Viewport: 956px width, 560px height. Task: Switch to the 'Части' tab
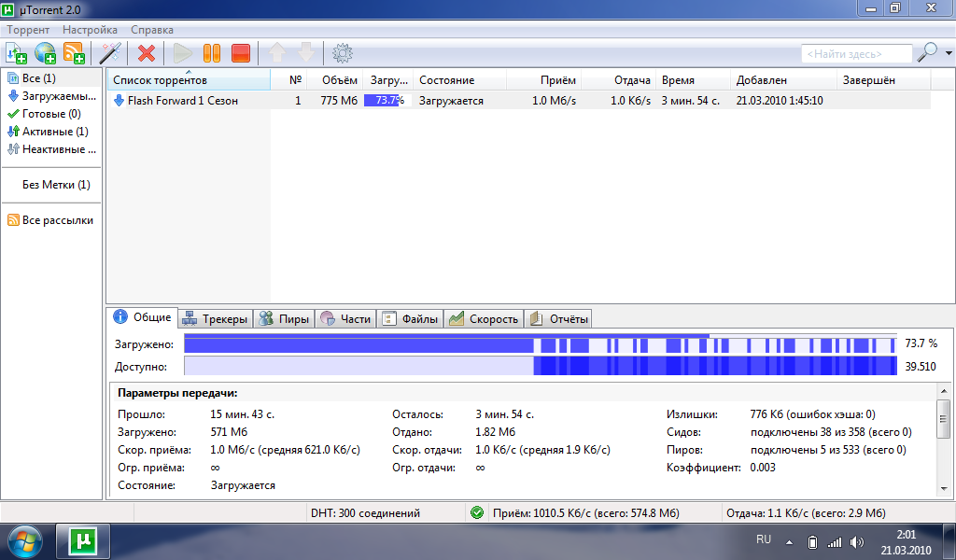click(345, 318)
